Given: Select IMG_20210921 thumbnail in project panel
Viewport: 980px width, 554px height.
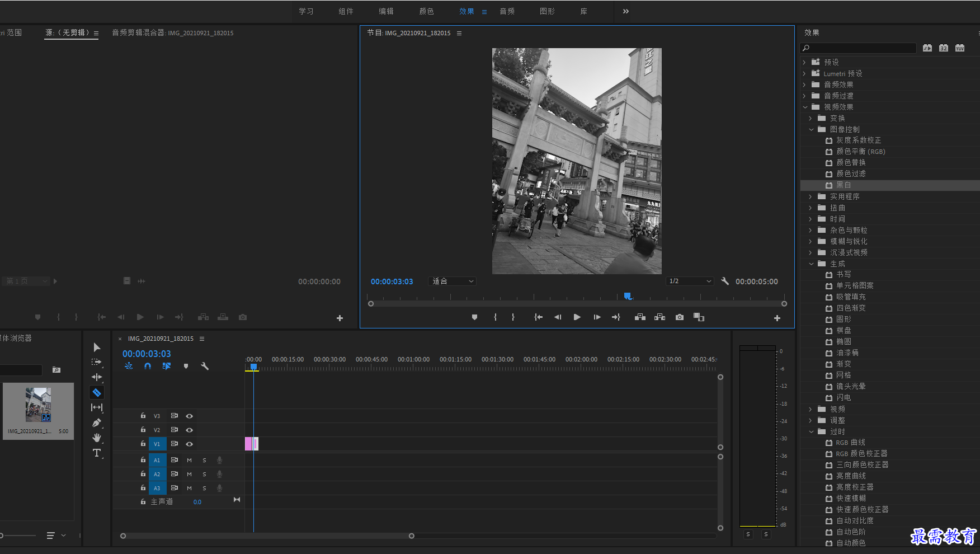Looking at the screenshot, I should pos(38,405).
